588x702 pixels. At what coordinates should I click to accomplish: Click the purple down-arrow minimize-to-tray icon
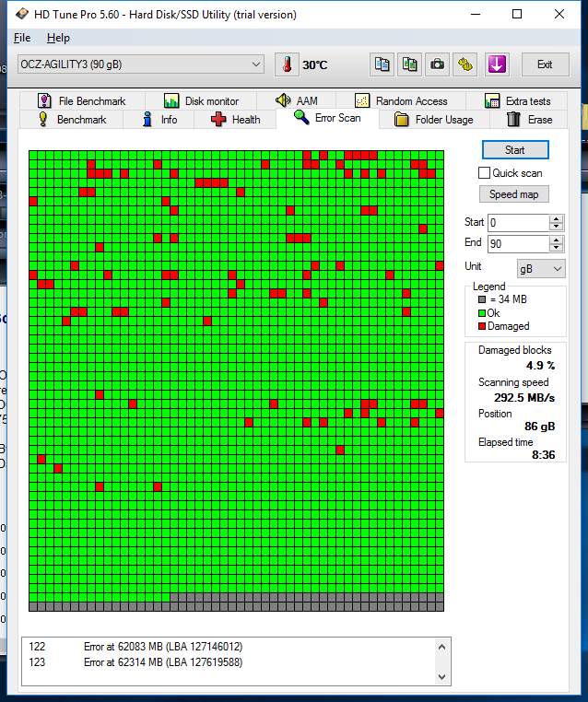coord(497,64)
